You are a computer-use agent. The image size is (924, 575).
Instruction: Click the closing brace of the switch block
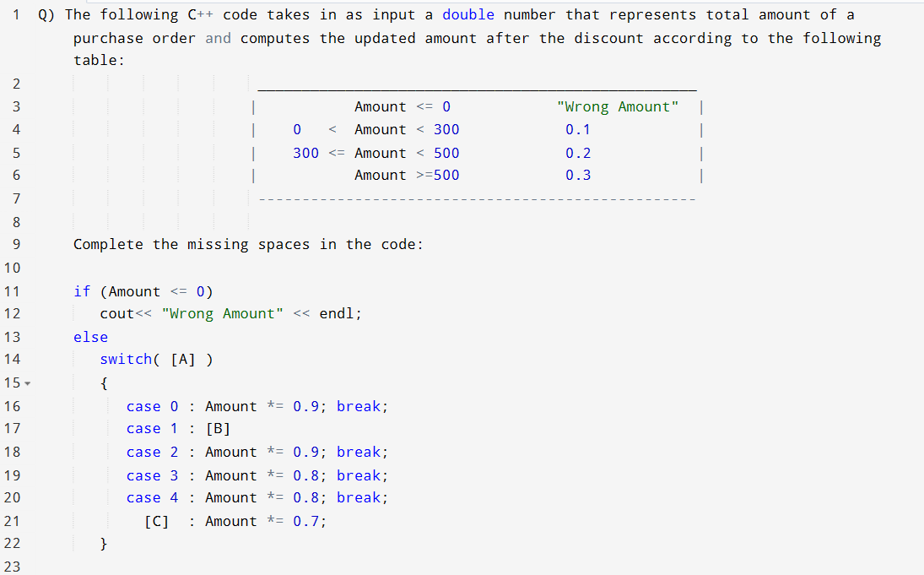pyautogui.click(x=104, y=544)
